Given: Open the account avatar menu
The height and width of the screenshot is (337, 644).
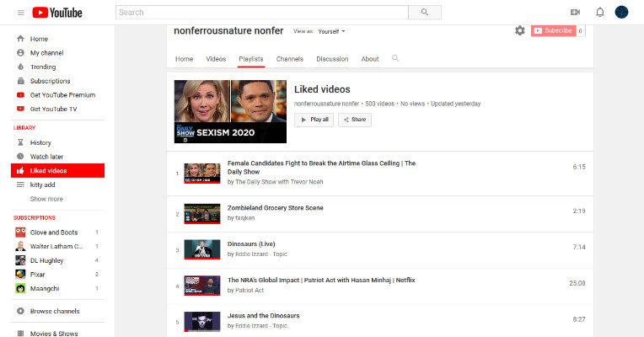Looking at the screenshot, I should [x=621, y=13].
